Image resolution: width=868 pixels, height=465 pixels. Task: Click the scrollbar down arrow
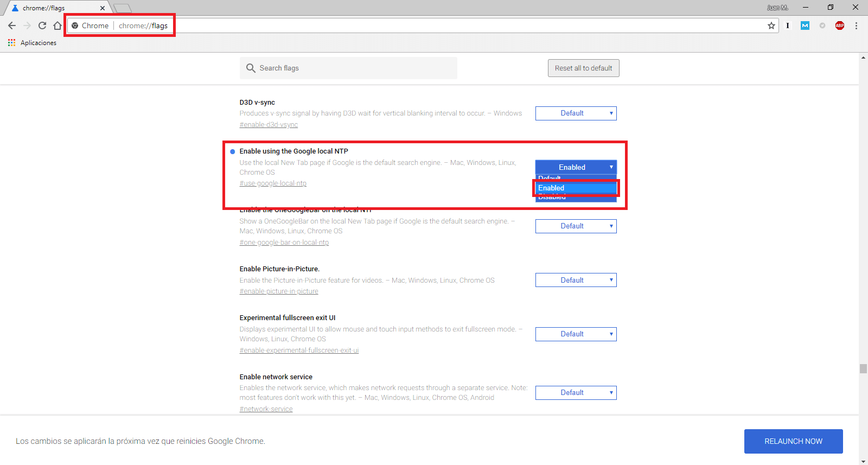coord(863,461)
